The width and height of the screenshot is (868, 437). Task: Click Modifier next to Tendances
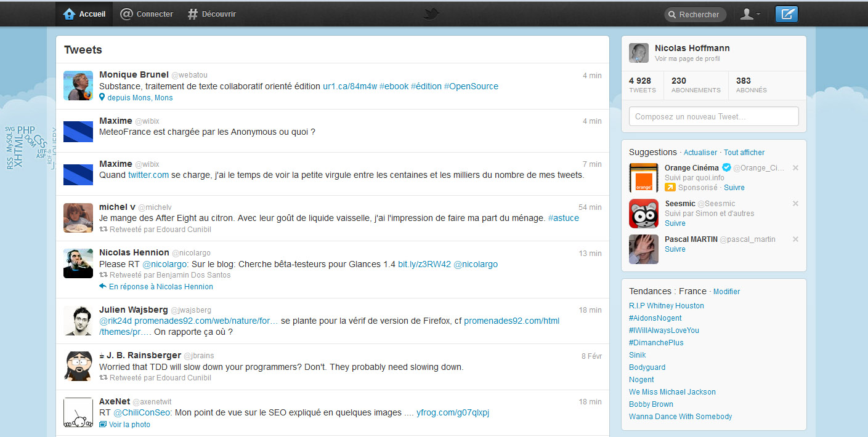tap(727, 292)
